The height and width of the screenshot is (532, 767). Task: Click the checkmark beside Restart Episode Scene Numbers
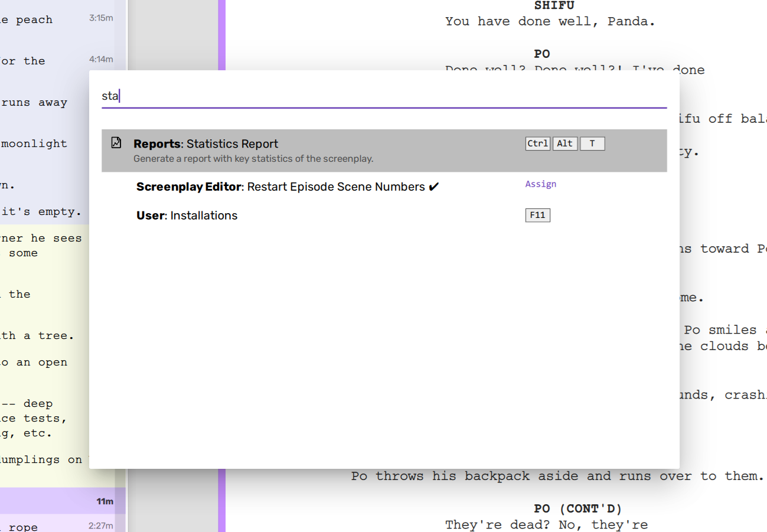(x=434, y=187)
